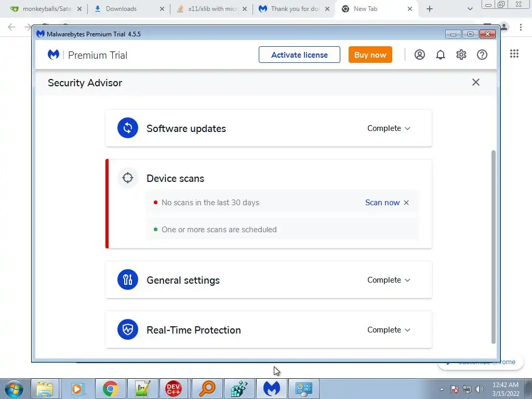This screenshot has width=532, height=399.
Task: Close the Downloads tab in Chrome
Action: pos(162,9)
